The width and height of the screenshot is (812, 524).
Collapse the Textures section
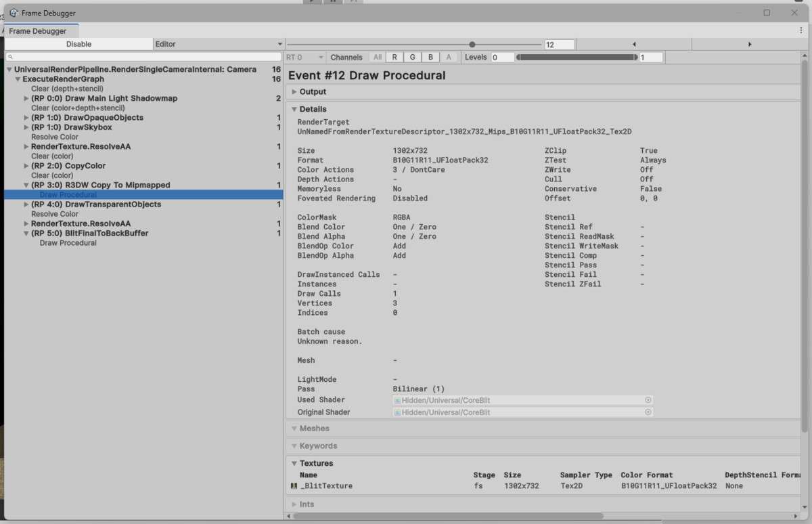pos(294,464)
